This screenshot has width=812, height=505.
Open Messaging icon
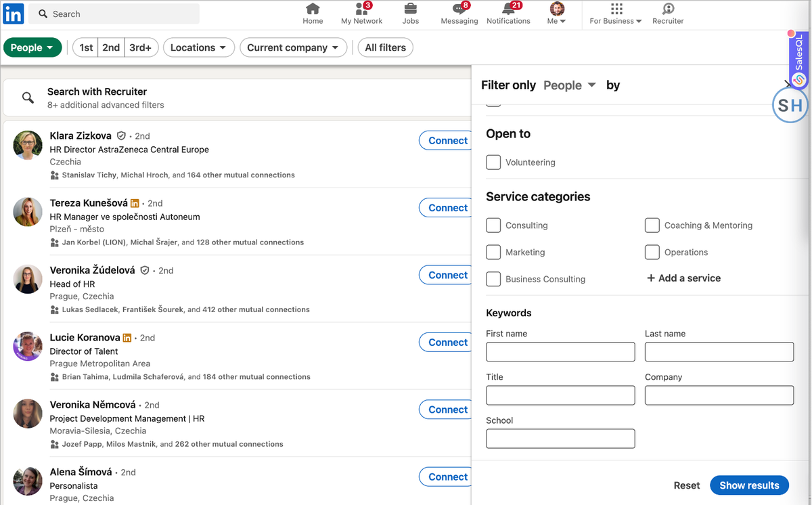pos(459,9)
